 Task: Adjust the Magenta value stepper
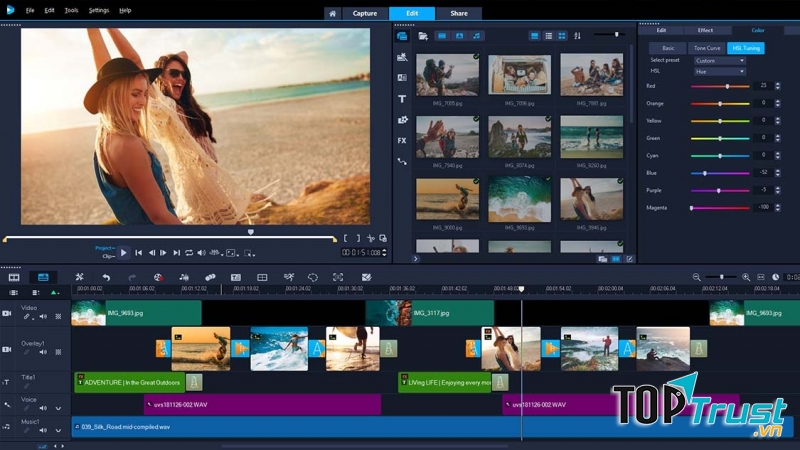(778, 207)
